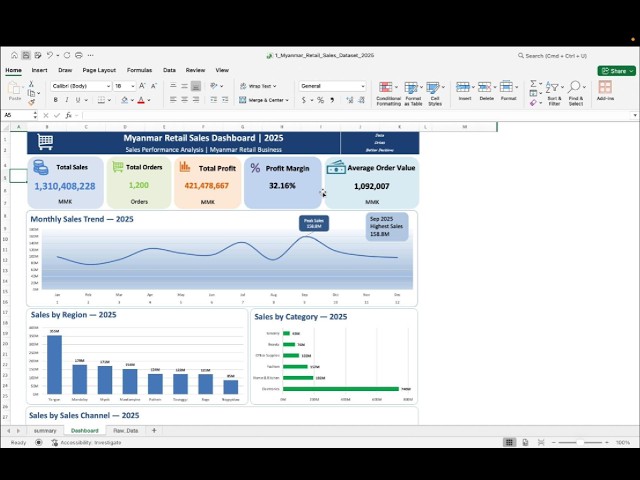This screenshot has height=480, width=640.
Task: Switch to the summary sheet tab
Action: click(x=45, y=431)
